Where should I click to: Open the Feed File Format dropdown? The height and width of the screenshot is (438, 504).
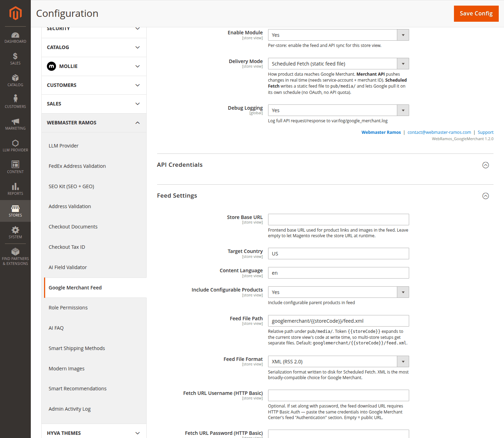pyautogui.click(x=338, y=362)
